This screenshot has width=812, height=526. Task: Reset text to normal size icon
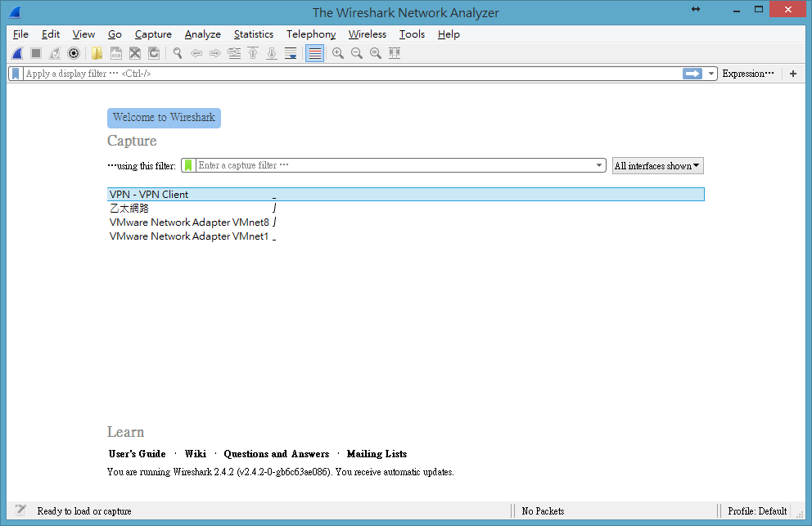376,53
